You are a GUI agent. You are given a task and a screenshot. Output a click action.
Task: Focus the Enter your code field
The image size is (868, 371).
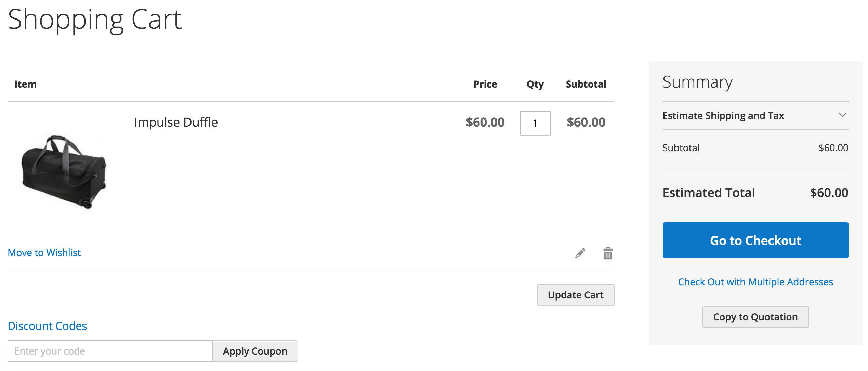[x=110, y=351]
